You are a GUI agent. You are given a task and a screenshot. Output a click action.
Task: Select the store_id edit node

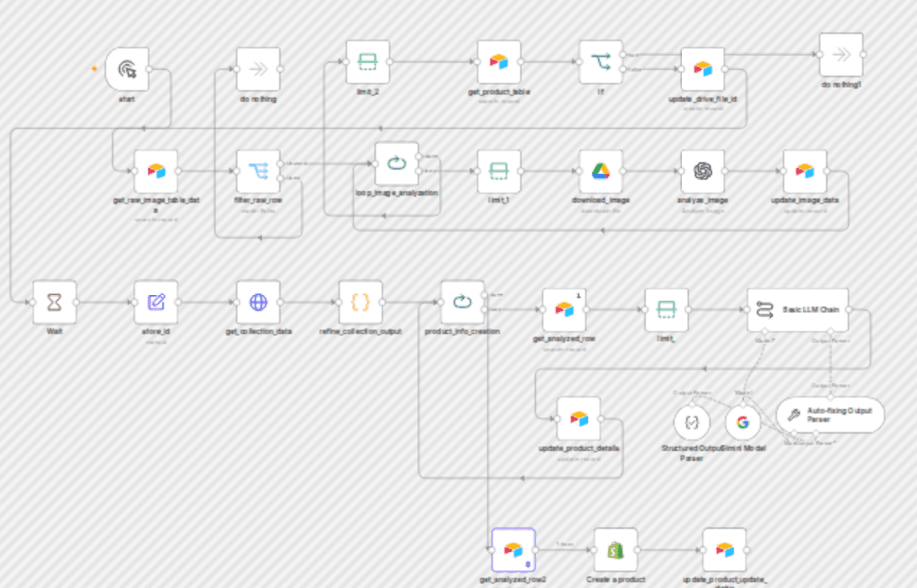[x=157, y=303]
